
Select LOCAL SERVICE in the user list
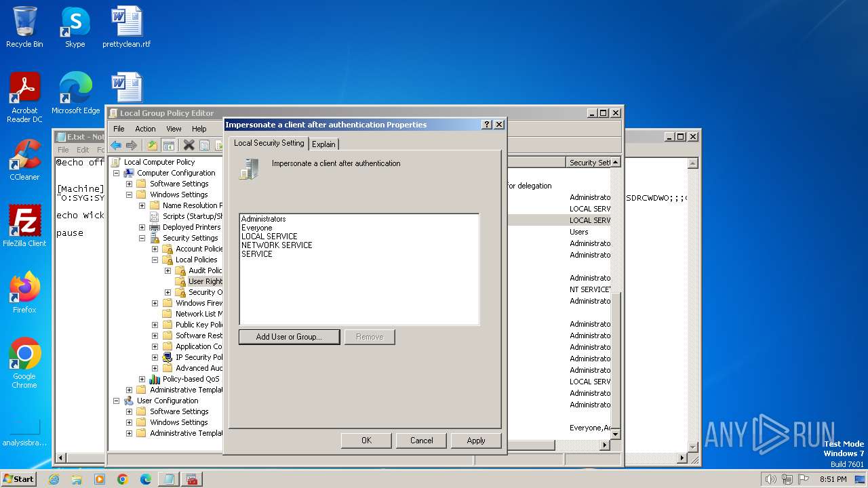(x=269, y=237)
